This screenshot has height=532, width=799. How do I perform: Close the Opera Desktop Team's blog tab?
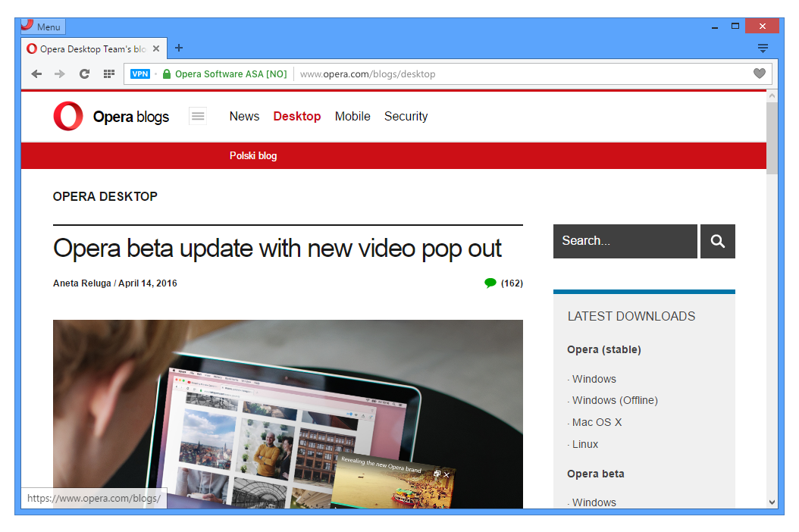(x=156, y=49)
